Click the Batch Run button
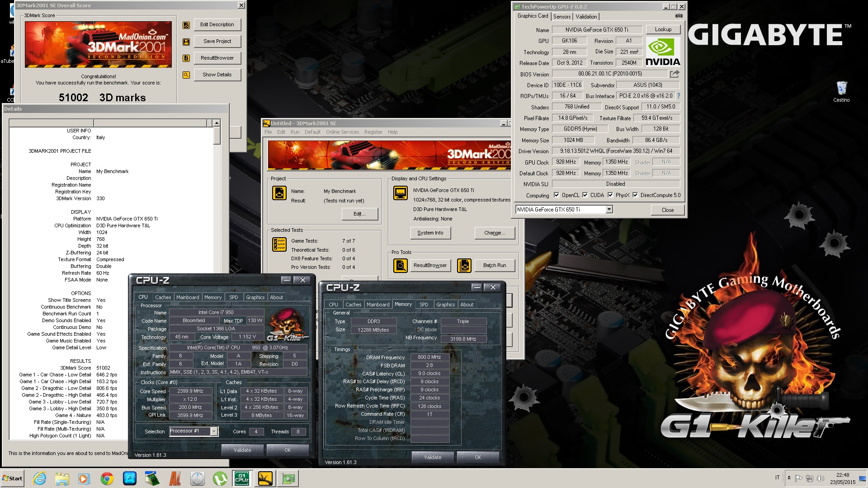 tap(495, 266)
